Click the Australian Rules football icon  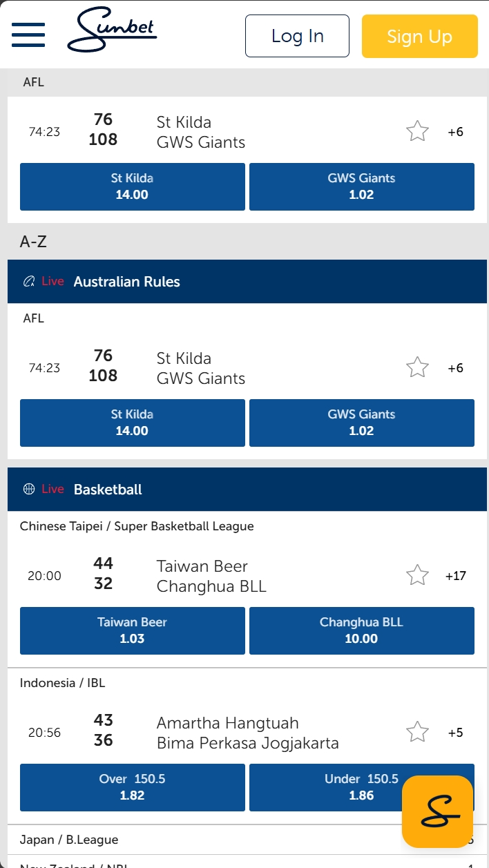pos(29,281)
